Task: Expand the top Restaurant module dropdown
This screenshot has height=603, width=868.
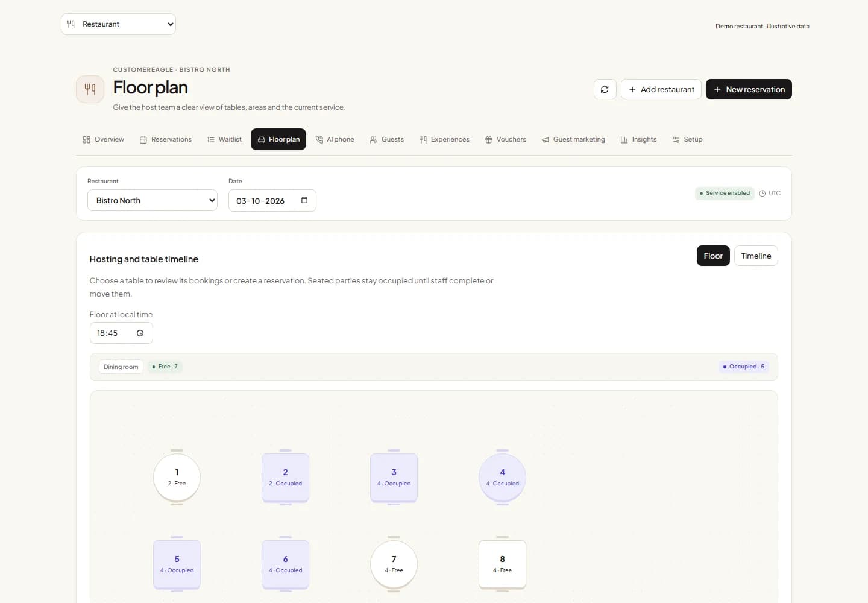Action: tap(118, 24)
